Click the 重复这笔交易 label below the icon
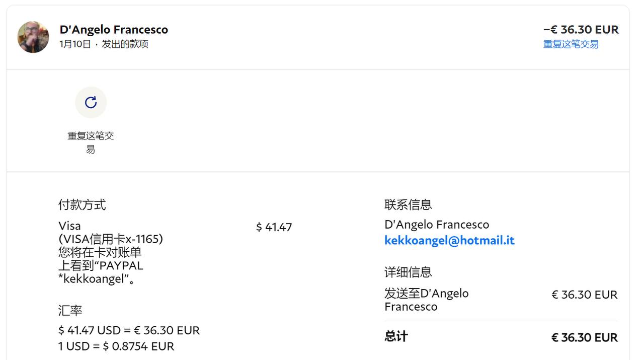644x360 pixels. click(x=91, y=142)
